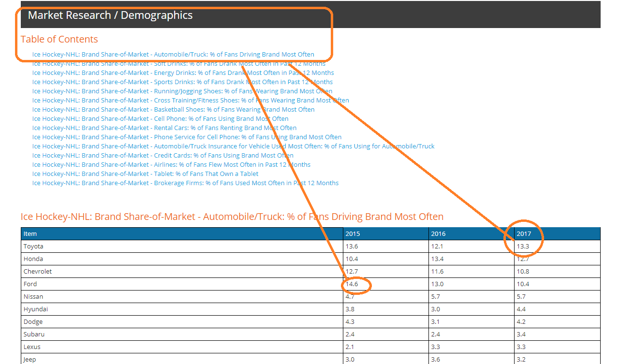Click Jeep's 2016 value 3.6
The image size is (619, 364).
point(436,360)
